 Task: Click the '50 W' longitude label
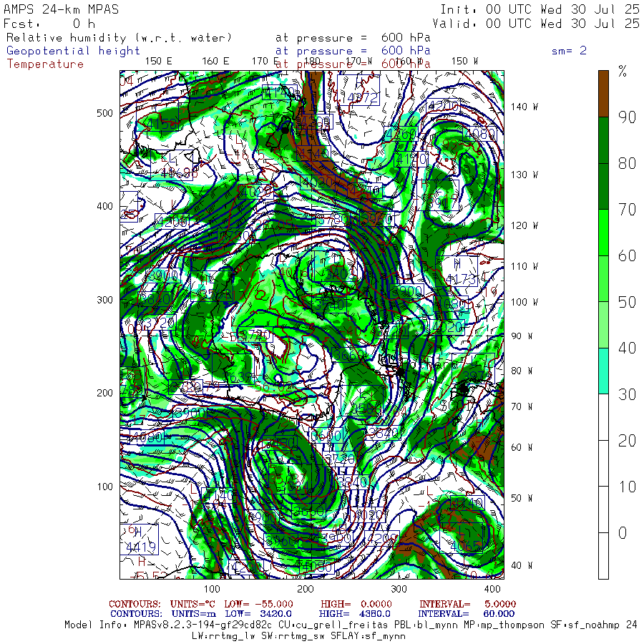tap(522, 498)
